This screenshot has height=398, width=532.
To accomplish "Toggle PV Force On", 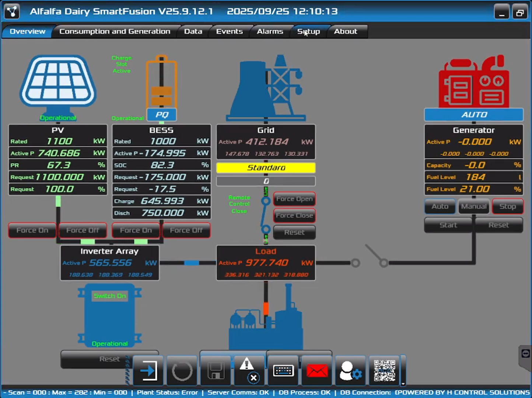I will (x=32, y=230).
